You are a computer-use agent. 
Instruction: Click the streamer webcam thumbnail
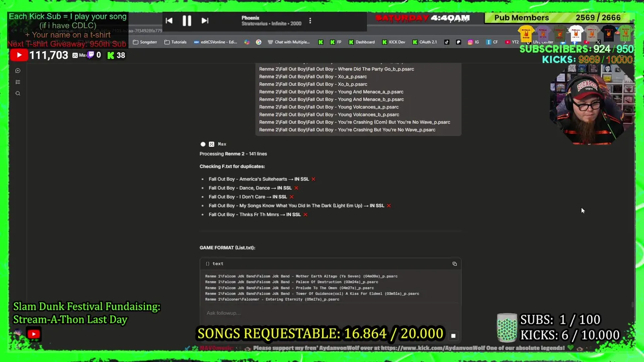pos(592,106)
